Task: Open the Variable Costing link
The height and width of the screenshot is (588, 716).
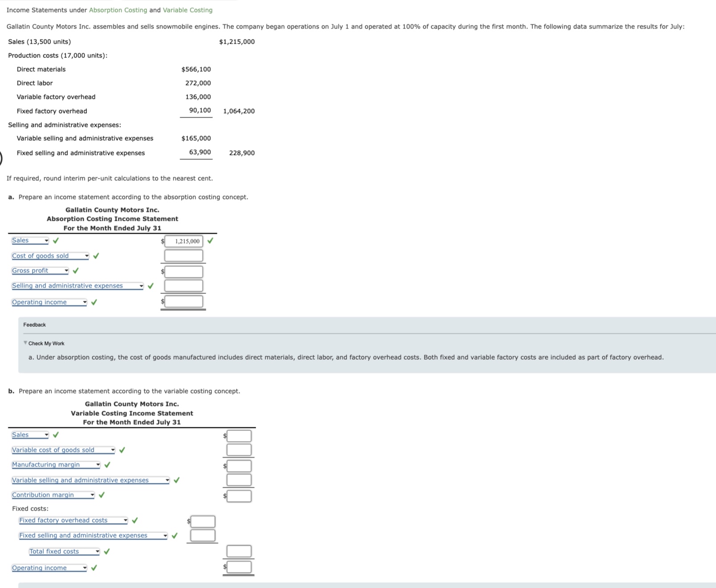Action: point(187,10)
